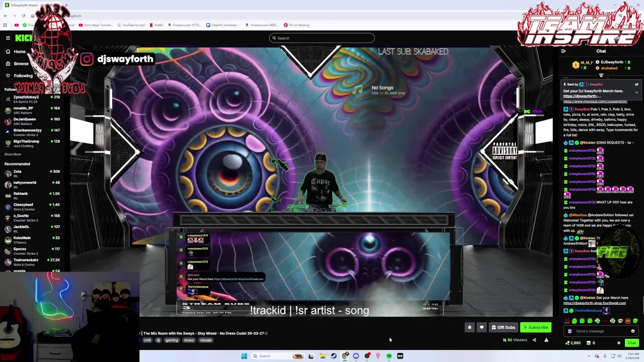Open DeJenQueen followed channel
The image size is (644, 362).
coord(32,121)
